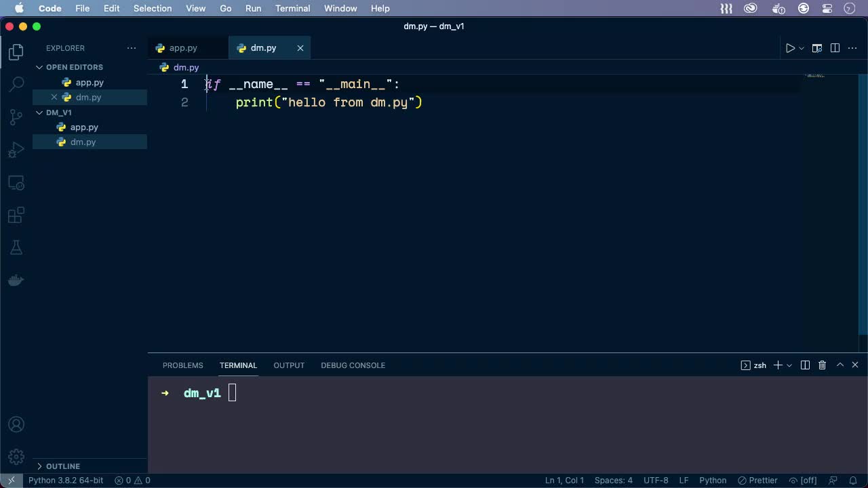Open the Terminal menu in the menu bar
The width and height of the screenshot is (868, 488).
coord(292,8)
